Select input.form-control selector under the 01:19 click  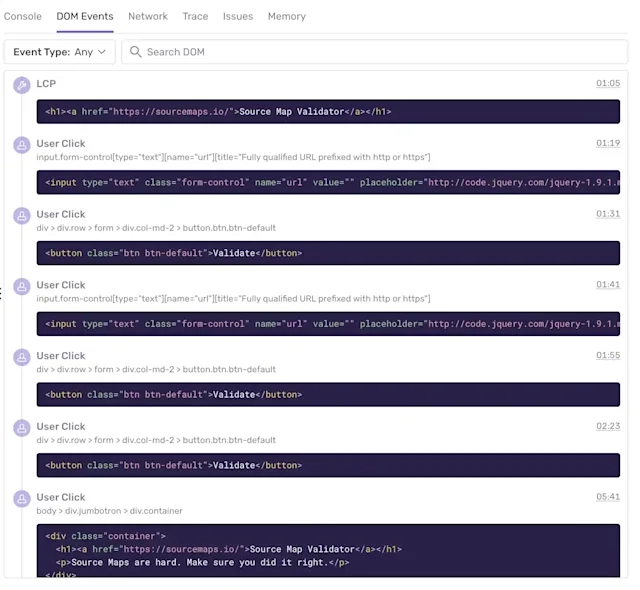(233, 157)
